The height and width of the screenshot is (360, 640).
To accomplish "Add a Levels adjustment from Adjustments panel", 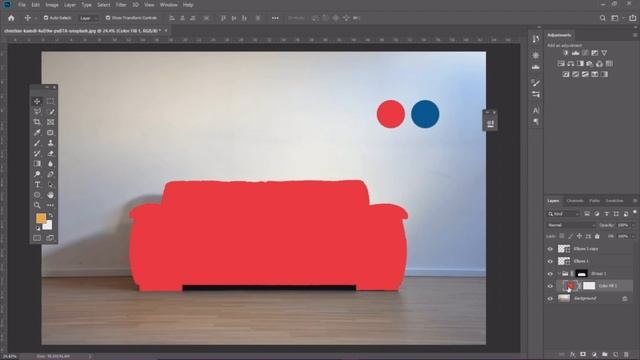I will coord(576,53).
